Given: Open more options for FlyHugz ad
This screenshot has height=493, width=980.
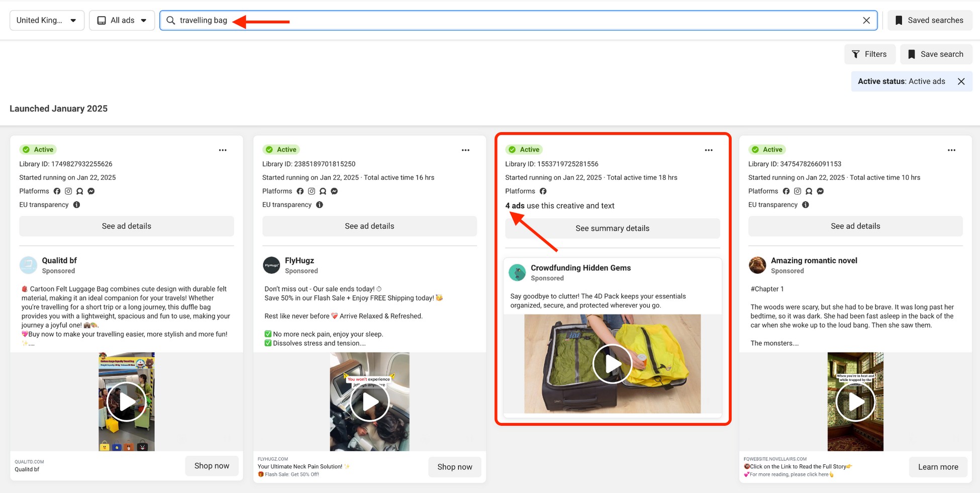Looking at the screenshot, I should point(465,150).
